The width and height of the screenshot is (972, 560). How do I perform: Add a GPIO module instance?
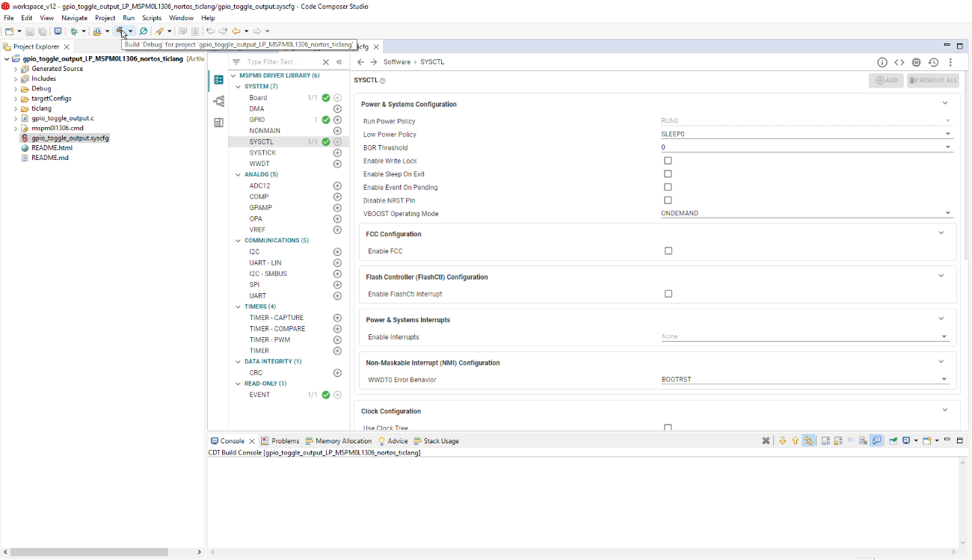337,120
